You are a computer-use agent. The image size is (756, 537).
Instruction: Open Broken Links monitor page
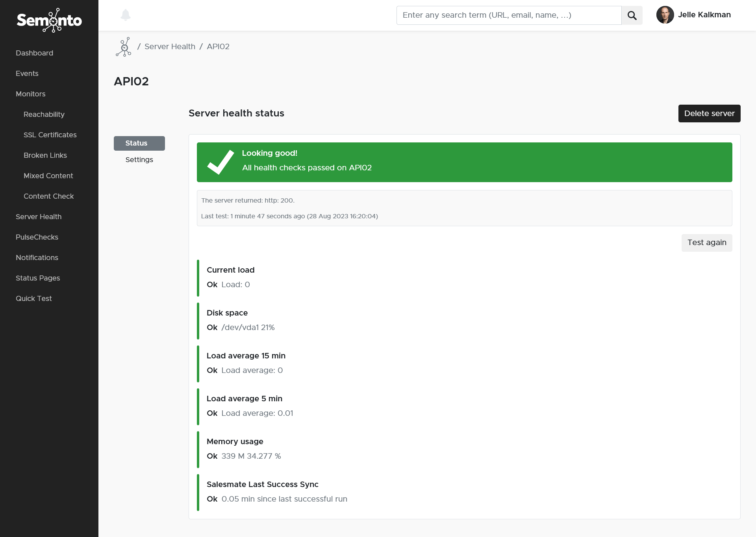tap(45, 155)
